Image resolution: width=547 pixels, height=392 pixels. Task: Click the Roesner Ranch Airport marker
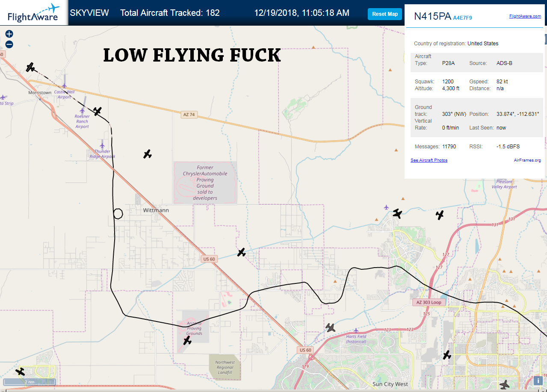pos(82,111)
